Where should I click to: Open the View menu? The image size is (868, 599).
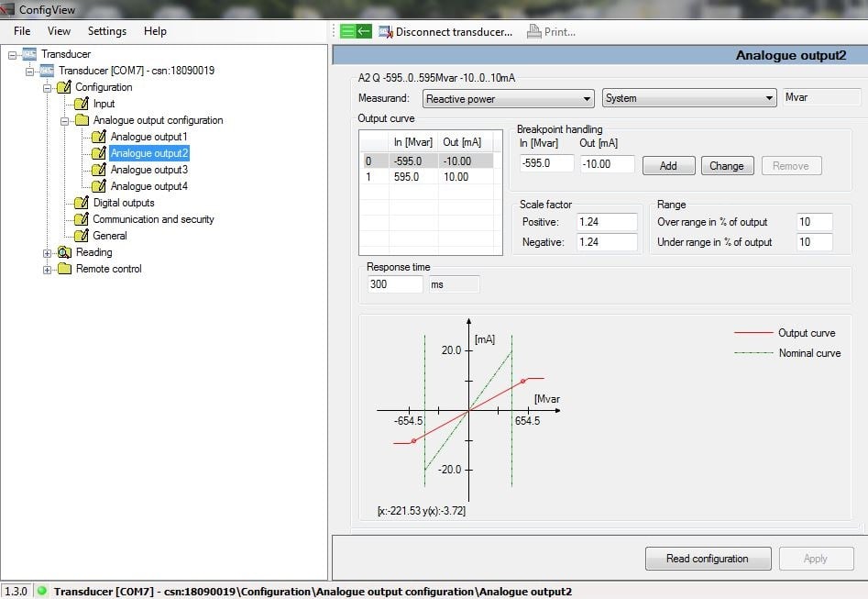click(x=59, y=30)
